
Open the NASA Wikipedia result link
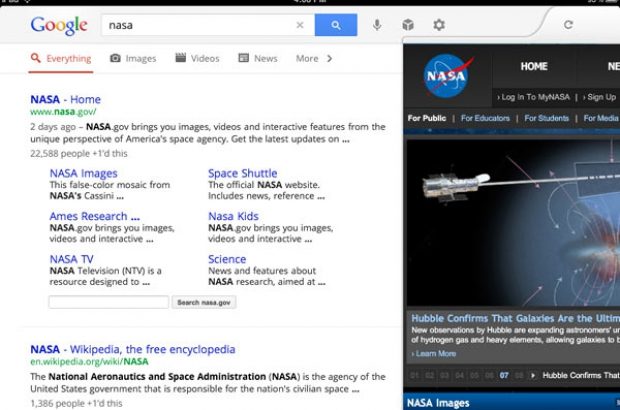coord(132,349)
